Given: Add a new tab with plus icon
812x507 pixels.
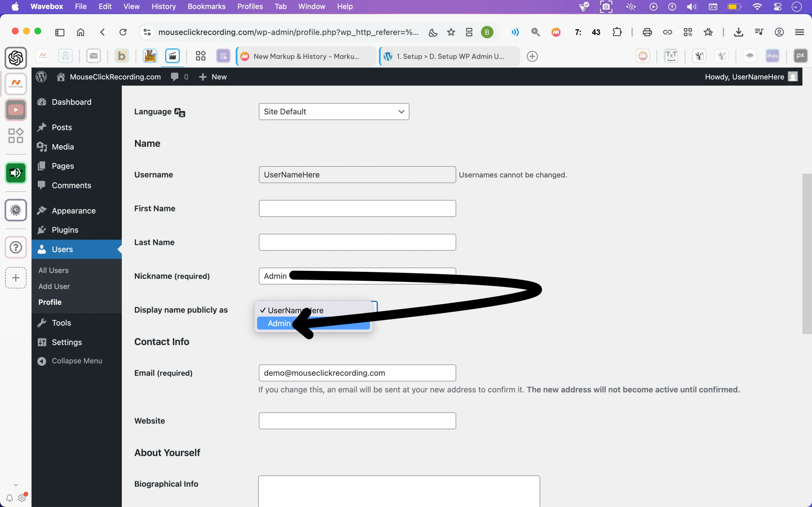Looking at the screenshot, I should click(532, 56).
